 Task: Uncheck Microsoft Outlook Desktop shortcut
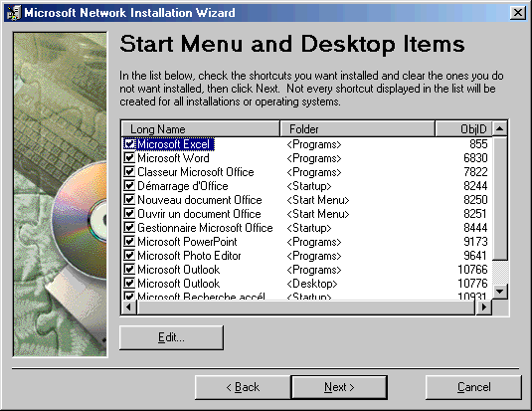pyautogui.click(x=129, y=284)
